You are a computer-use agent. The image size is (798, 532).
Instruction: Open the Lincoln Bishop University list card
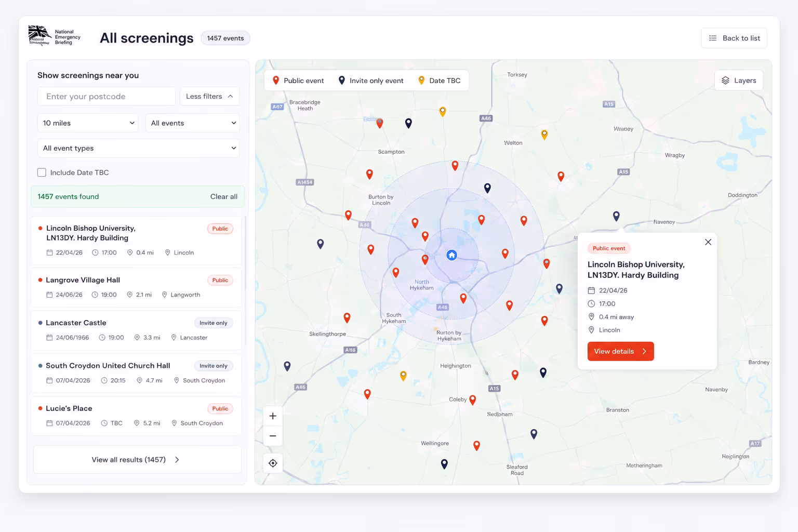point(136,240)
